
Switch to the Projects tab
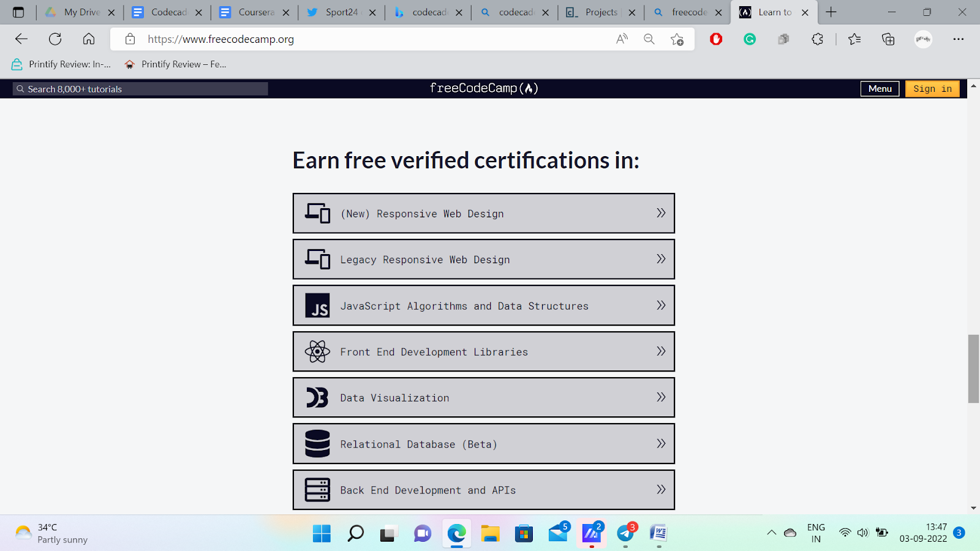(601, 12)
